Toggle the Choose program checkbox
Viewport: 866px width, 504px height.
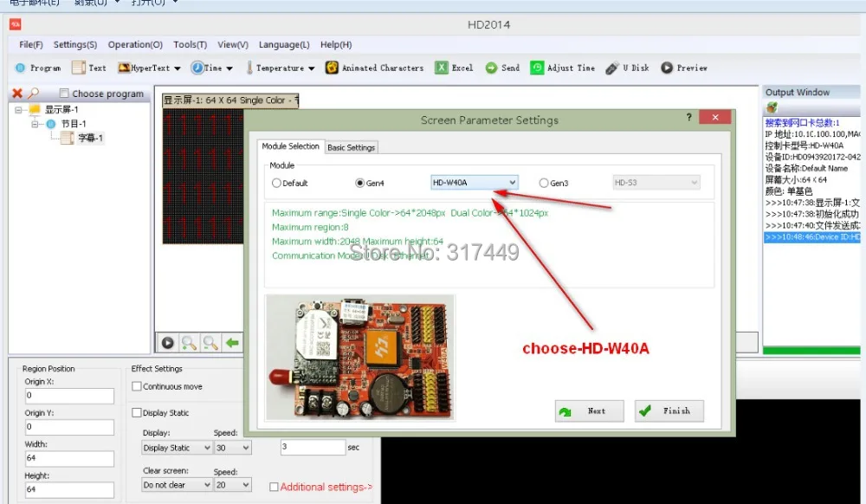tap(64, 94)
